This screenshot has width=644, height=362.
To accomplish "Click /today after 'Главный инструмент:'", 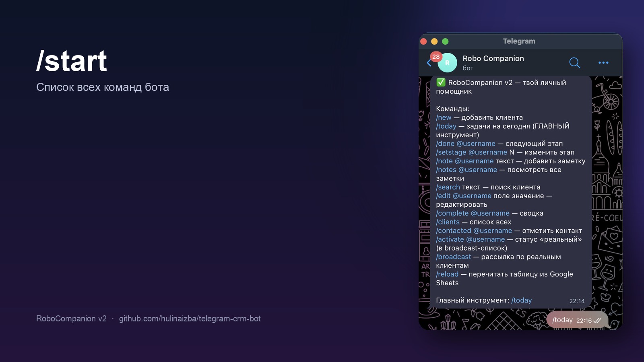I will tap(521, 300).
